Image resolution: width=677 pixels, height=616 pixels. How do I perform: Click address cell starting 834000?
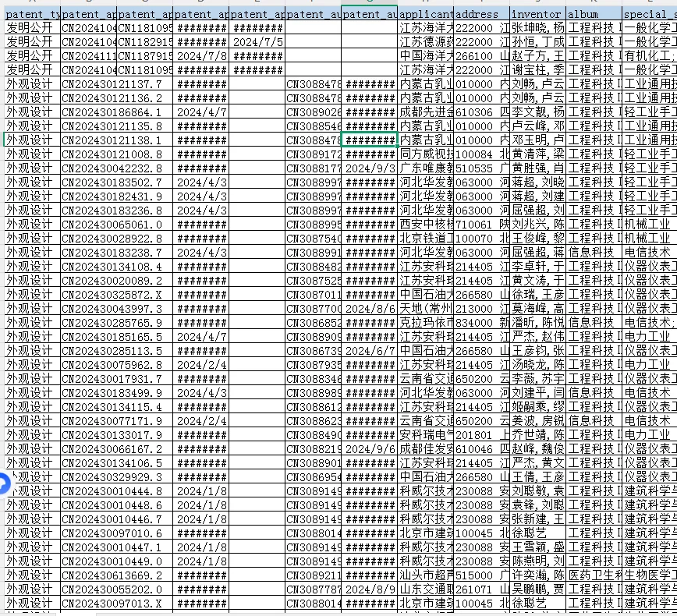click(481, 323)
